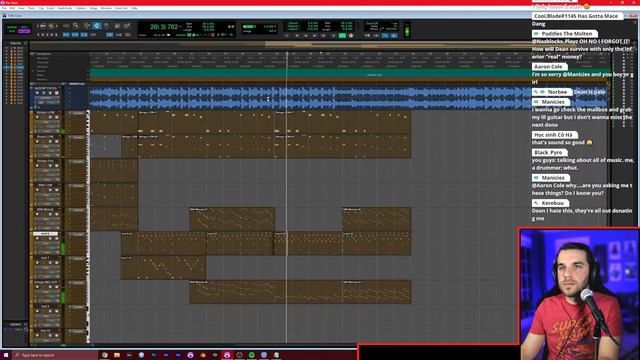Image resolution: width=640 pixels, height=360 pixels.
Task: Click the Stop transport button
Action: [333, 36]
